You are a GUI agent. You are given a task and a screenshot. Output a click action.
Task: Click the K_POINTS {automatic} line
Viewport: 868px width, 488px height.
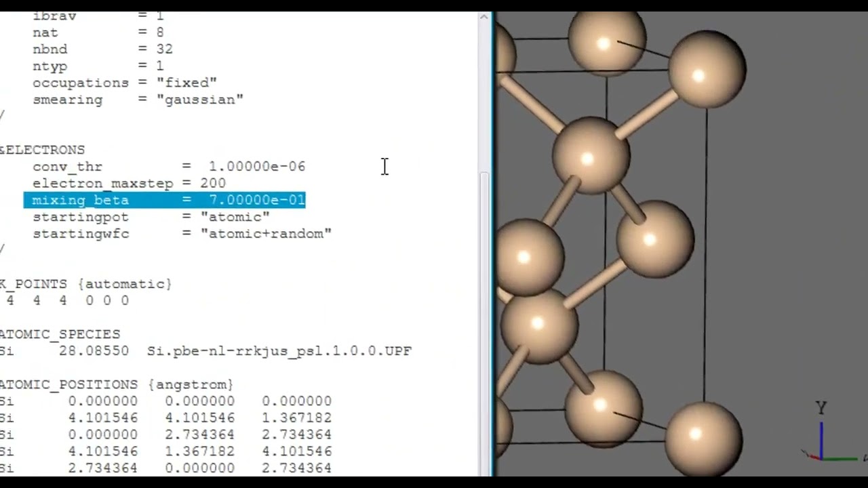(86, 284)
